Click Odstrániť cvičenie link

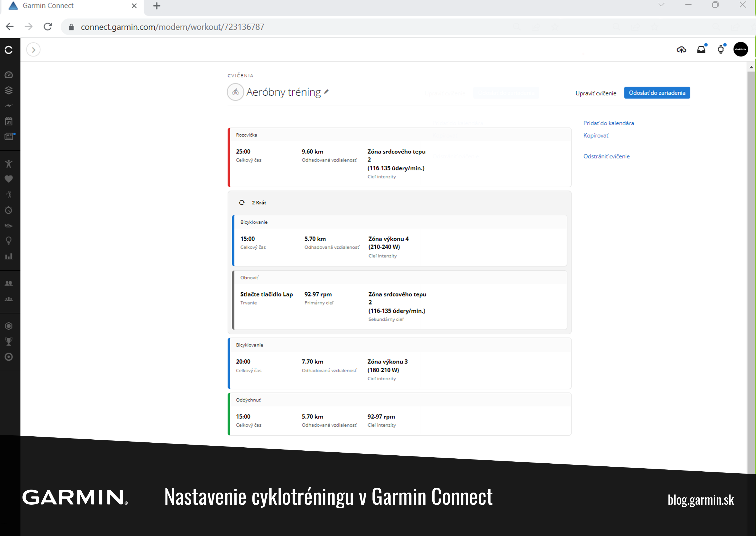click(606, 156)
